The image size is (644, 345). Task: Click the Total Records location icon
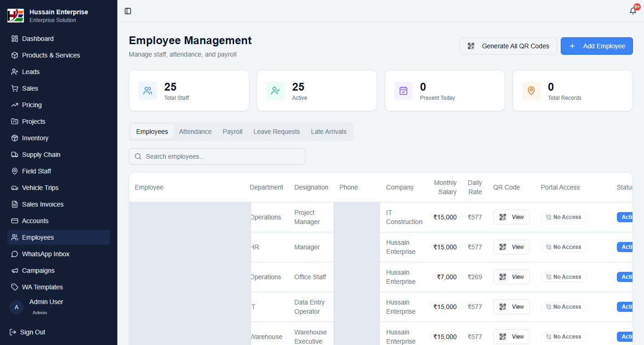pyautogui.click(x=531, y=91)
